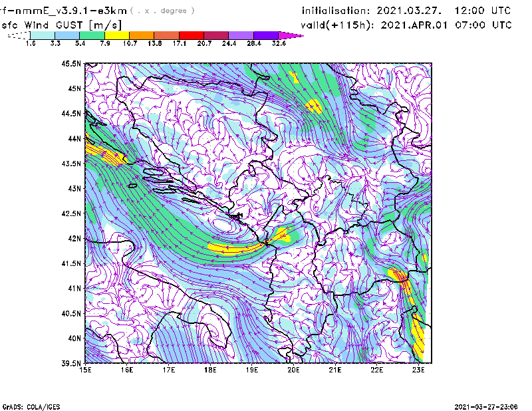
Task: Click the '2021.APR.01 07:00 UTC' valid time
Action: click(446, 25)
